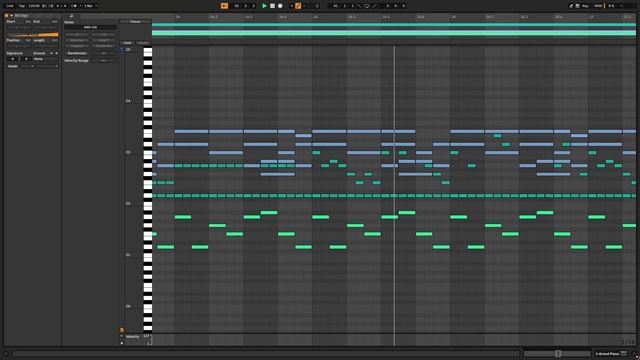Open the Scale name dropdown

(x=47, y=66)
